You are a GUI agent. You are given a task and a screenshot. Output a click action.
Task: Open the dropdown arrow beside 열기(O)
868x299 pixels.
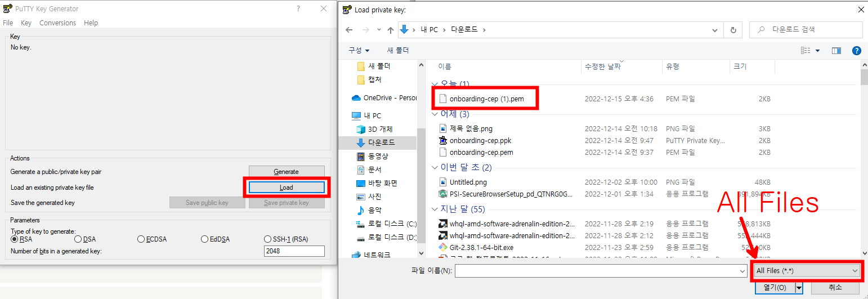(800, 287)
